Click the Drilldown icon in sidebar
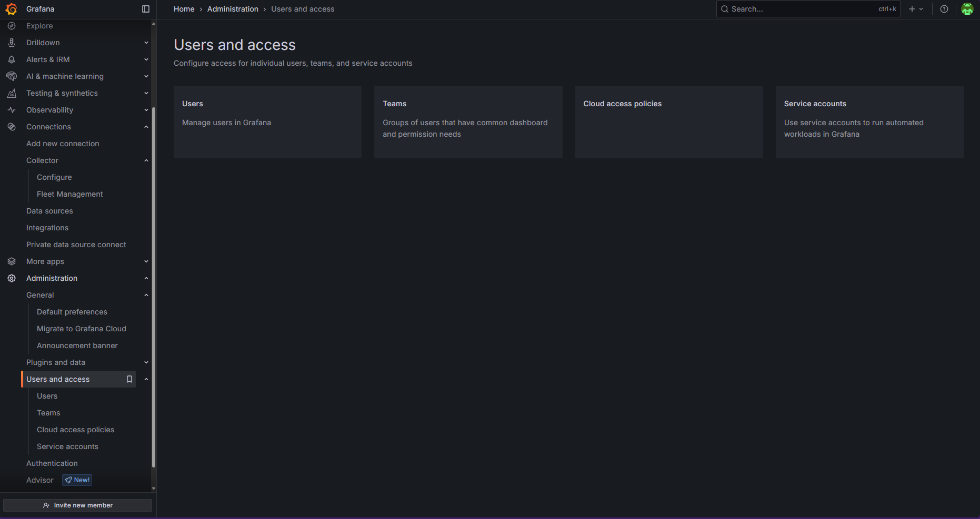The width and height of the screenshot is (980, 519). (x=12, y=43)
